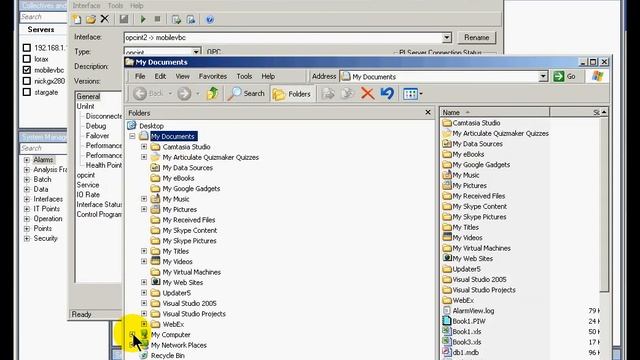The image size is (640, 360).
Task: Select Desktop in folder tree
Action: click(151, 126)
